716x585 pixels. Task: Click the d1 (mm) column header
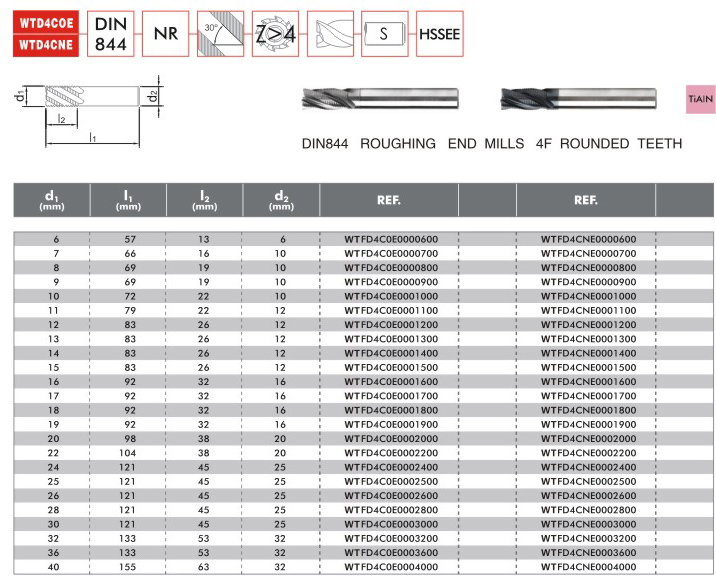[51, 200]
